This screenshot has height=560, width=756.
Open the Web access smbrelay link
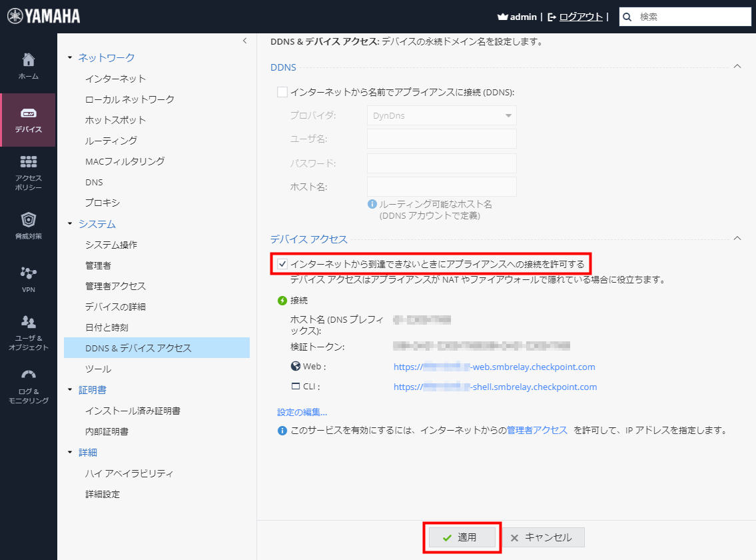[x=494, y=367]
